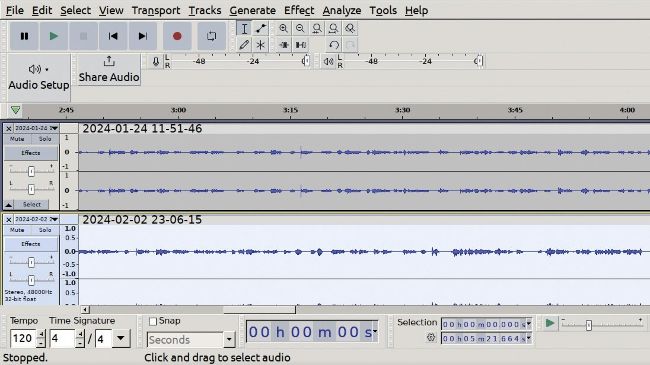
Task: Open the time signature denominator dropdown
Action: [121, 338]
